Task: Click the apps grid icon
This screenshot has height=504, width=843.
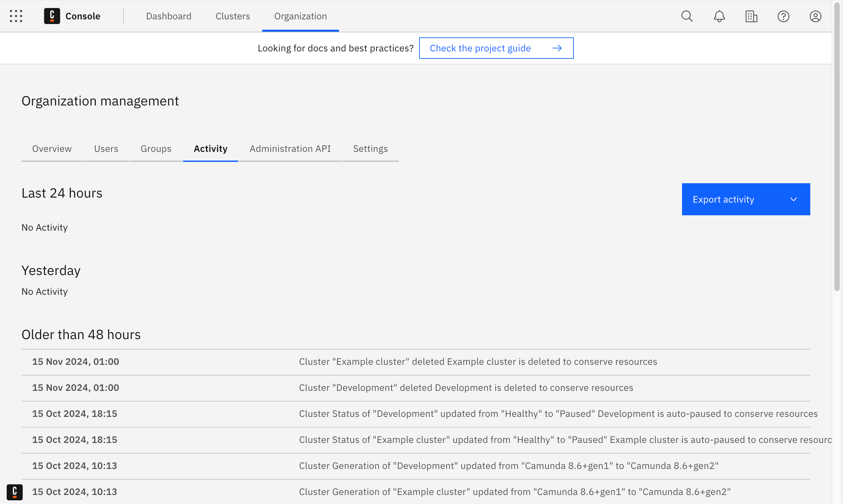Action: coord(16,16)
